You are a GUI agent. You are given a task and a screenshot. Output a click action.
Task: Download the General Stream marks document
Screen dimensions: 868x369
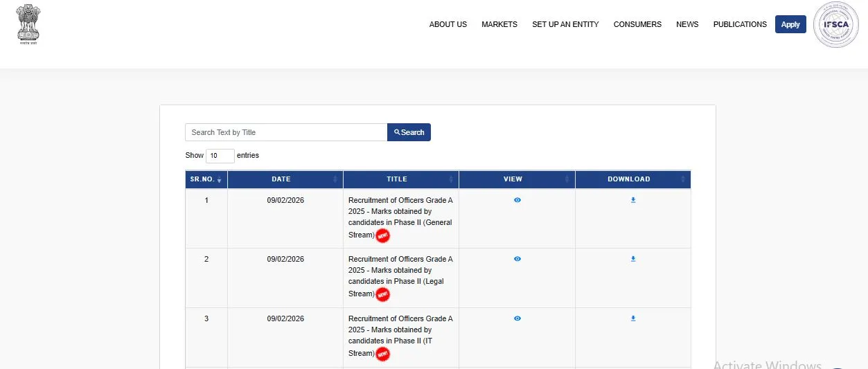[x=632, y=200]
